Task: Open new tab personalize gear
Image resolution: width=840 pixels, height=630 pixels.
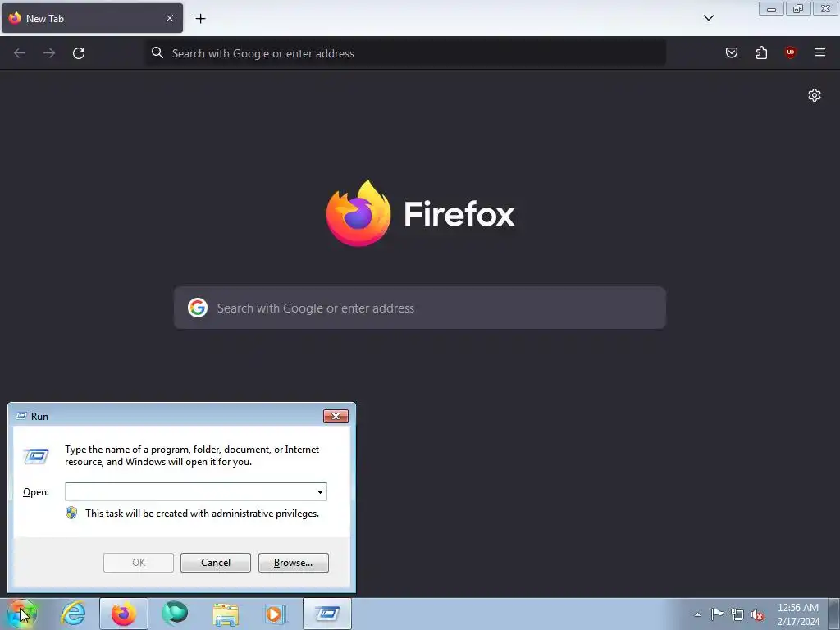Action: point(815,95)
